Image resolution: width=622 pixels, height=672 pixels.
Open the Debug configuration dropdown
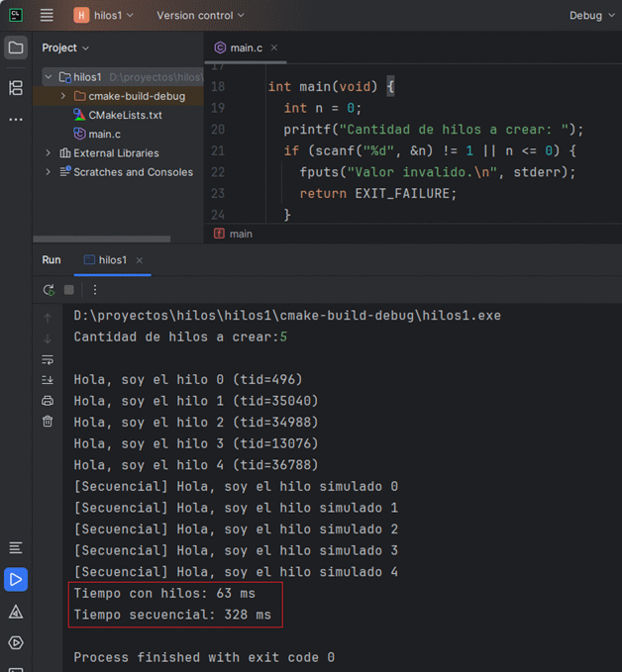tap(590, 16)
